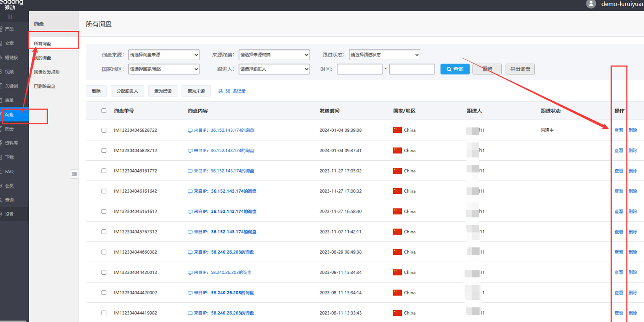This screenshot has height=322, width=644.
Task: Click monitor icon beside inquiry IM132304046828722
Action: tap(190, 131)
